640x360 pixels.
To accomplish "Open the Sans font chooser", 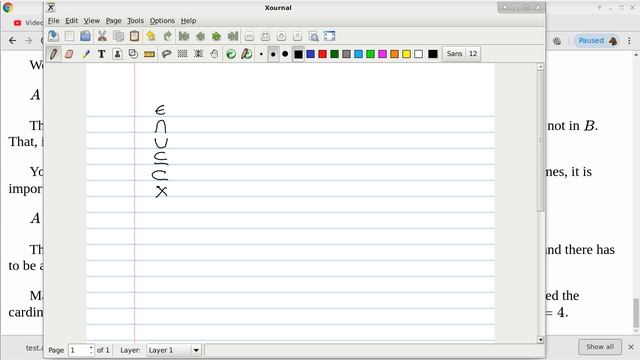I will tap(454, 54).
